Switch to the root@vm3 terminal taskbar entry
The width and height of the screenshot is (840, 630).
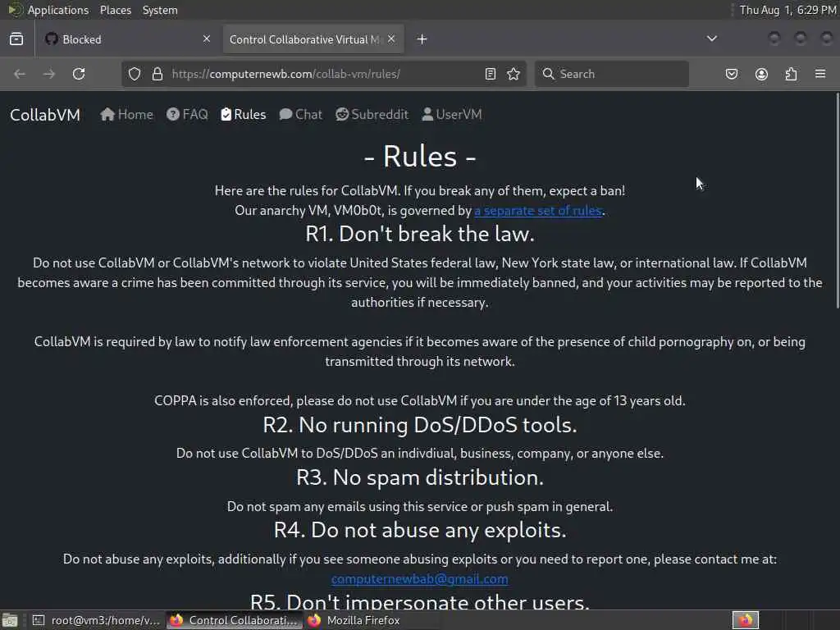tap(96, 620)
